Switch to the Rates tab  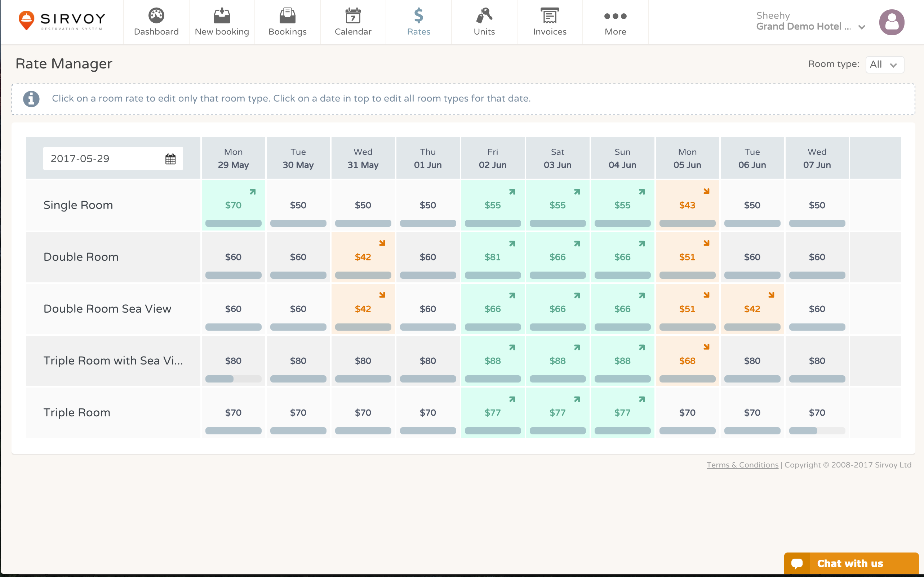(418, 22)
